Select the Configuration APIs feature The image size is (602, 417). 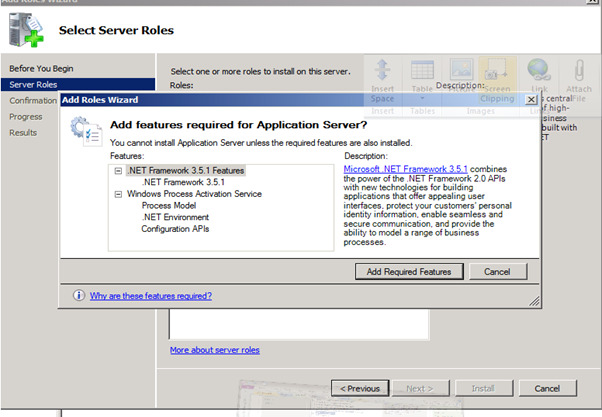(x=175, y=229)
